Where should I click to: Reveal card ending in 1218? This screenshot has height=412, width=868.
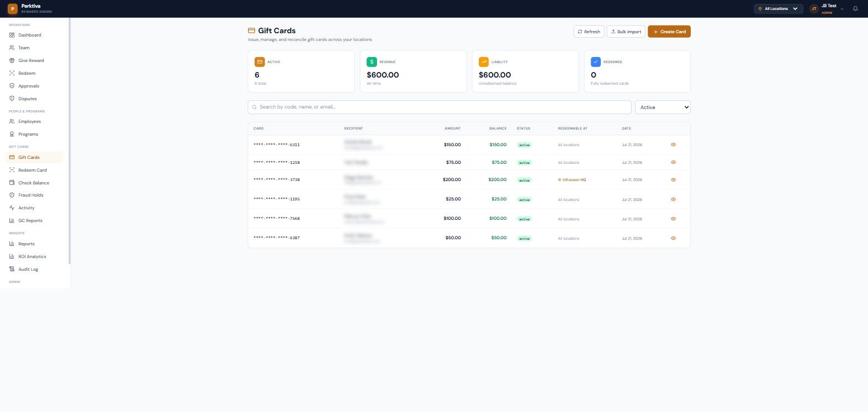coord(673,162)
